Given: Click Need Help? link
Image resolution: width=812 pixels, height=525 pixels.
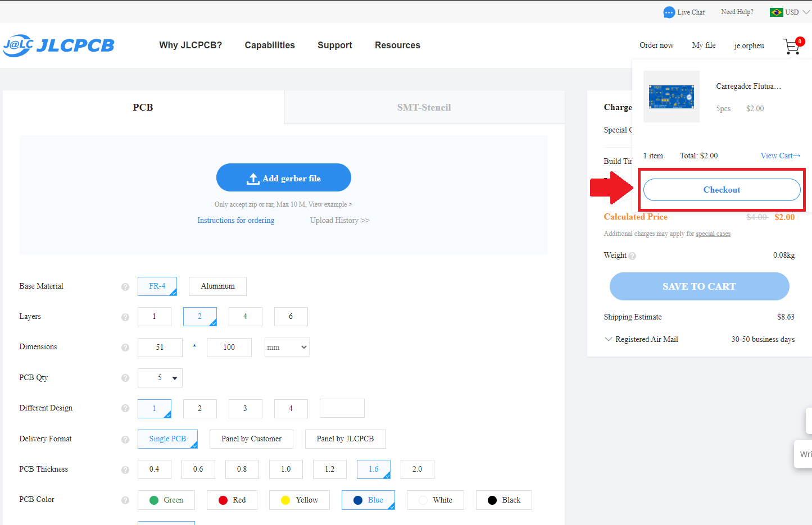Looking at the screenshot, I should point(737,12).
